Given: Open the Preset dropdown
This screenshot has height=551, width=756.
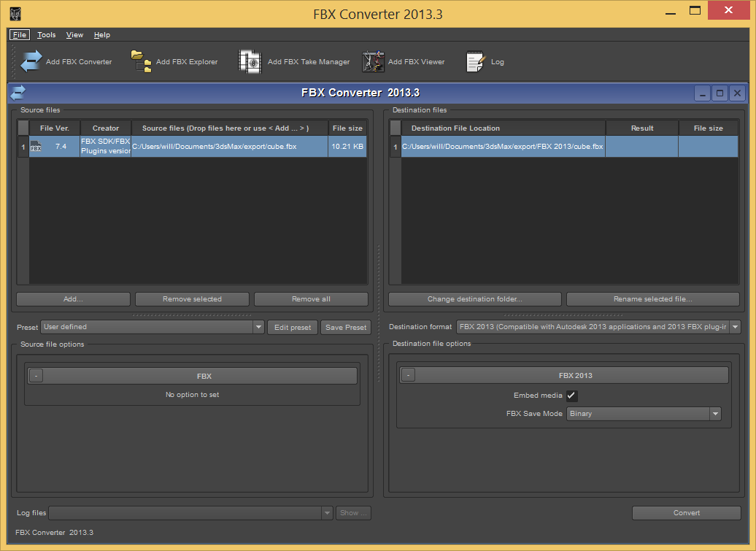Looking at the screenshot, I should click(x=258, y=327).
